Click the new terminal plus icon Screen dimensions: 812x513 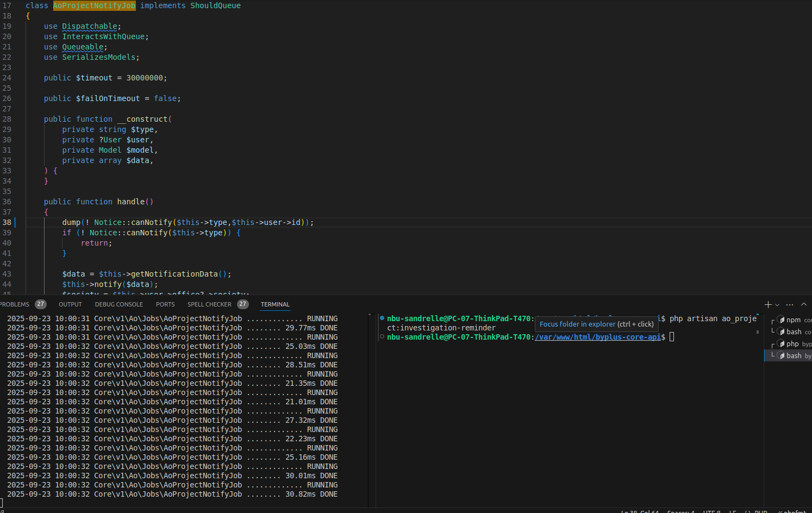tap(768, 304)
